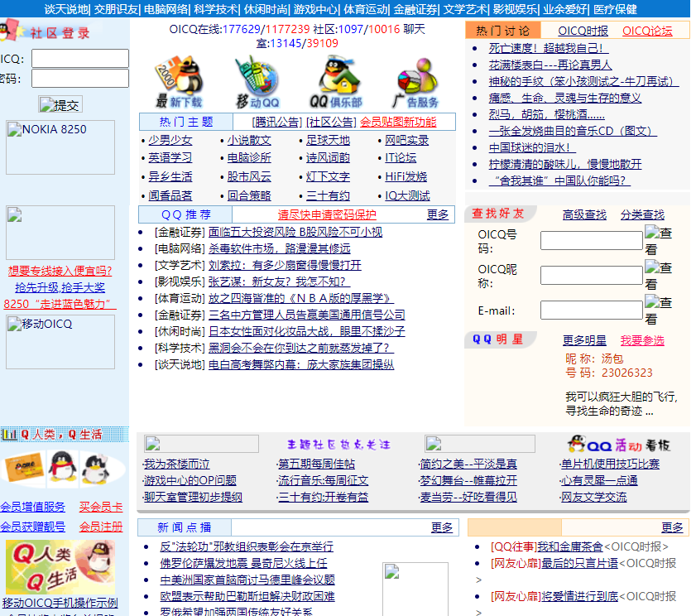Open article 死亡速度！超越我自己！

[x=549, y=48]
